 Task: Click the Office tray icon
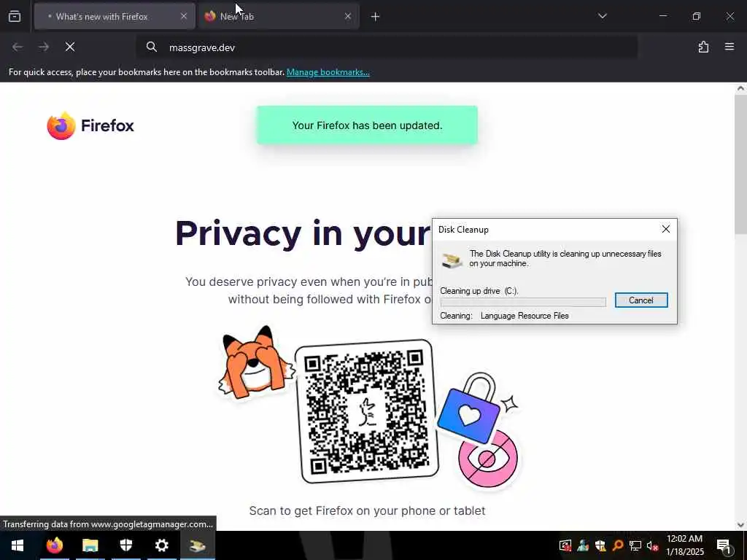(x=565, y=545)
